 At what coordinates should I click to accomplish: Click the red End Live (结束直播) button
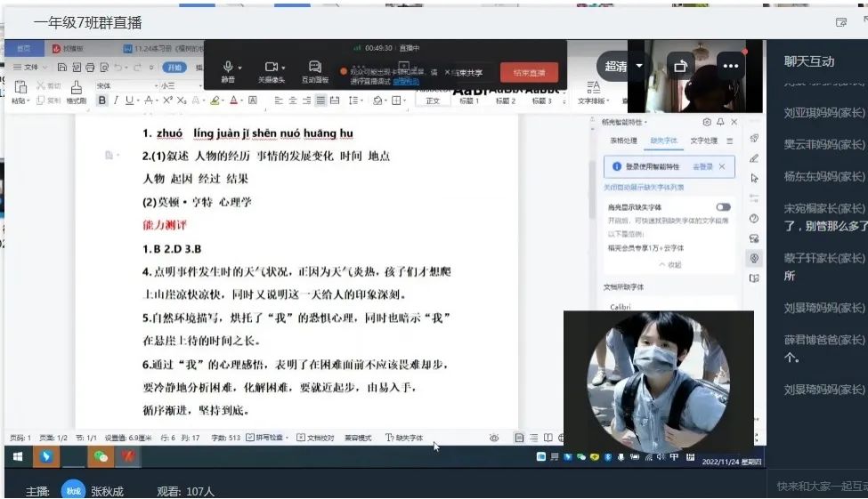pyautogui.click(x=529, y=73)
